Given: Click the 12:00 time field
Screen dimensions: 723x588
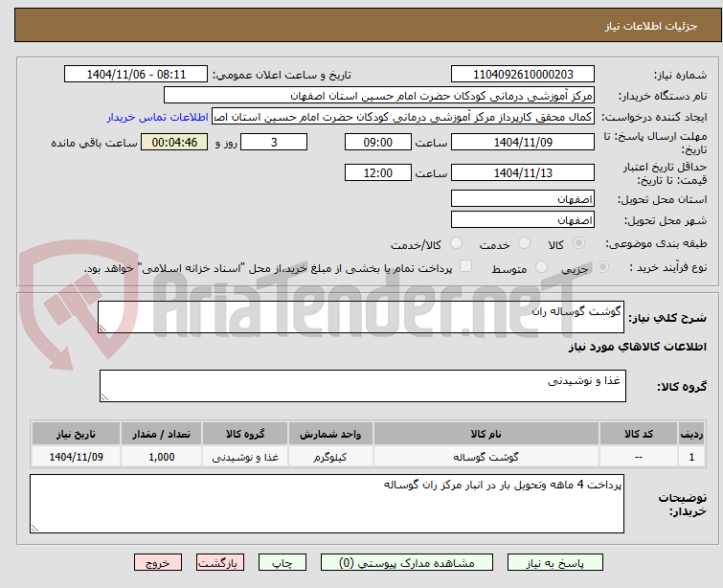Looking at the screenshot, I should point(378,173).
